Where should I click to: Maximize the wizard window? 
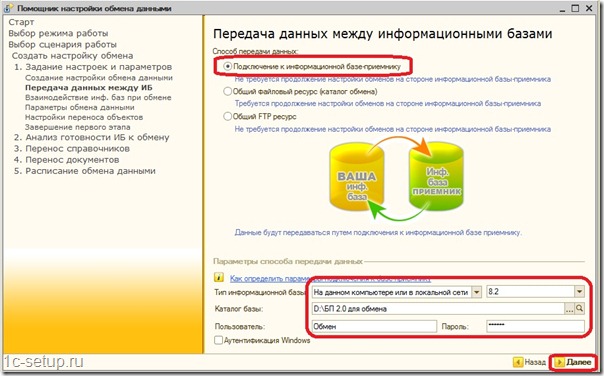coord(575,8)
